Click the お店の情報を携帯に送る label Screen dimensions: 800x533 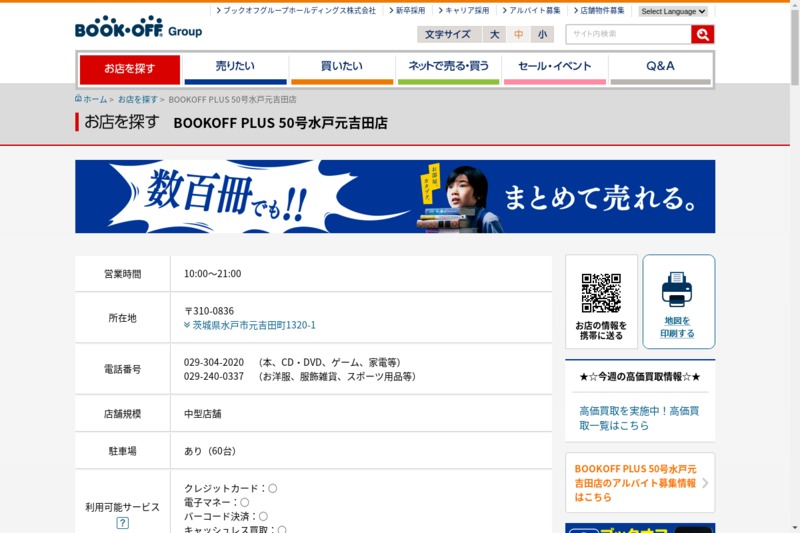coord(601,330)
